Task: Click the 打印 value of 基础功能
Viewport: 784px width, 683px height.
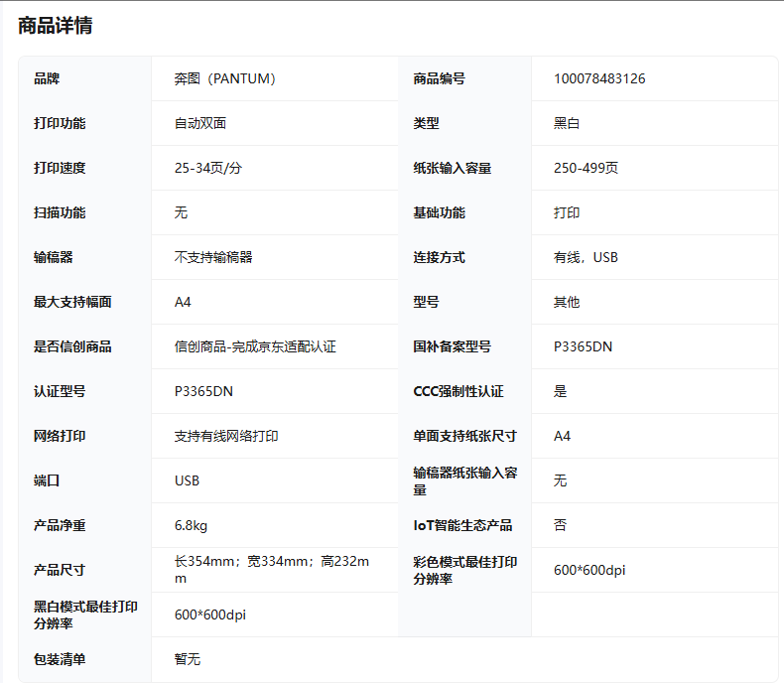Action: pos(567,212)
